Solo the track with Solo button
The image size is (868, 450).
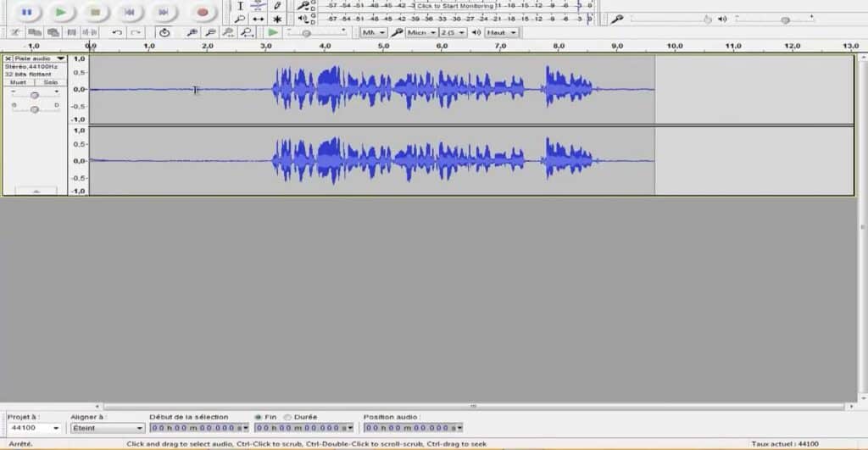pyautogui.click(x=50, y=82)
